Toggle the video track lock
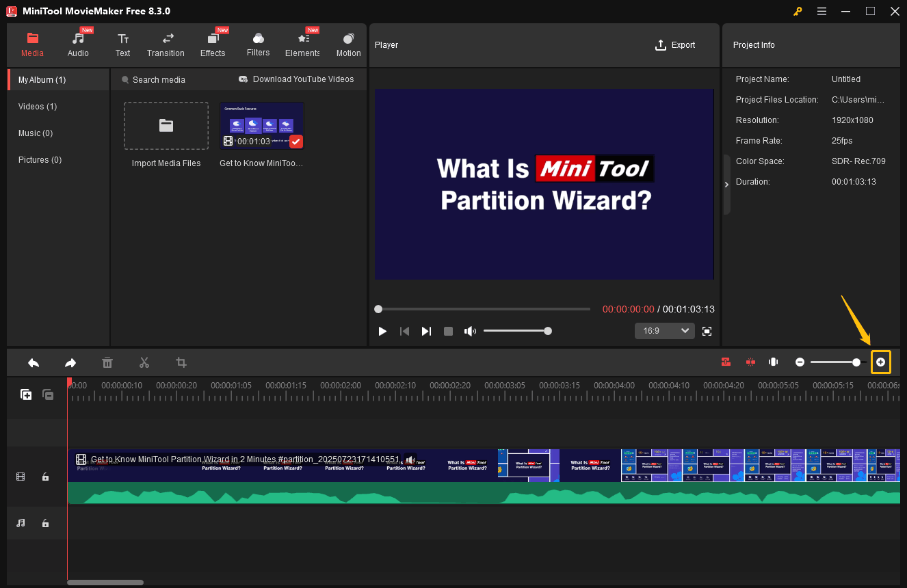The height and width of the screenshot is (588, 907). [x=45, y=477]
